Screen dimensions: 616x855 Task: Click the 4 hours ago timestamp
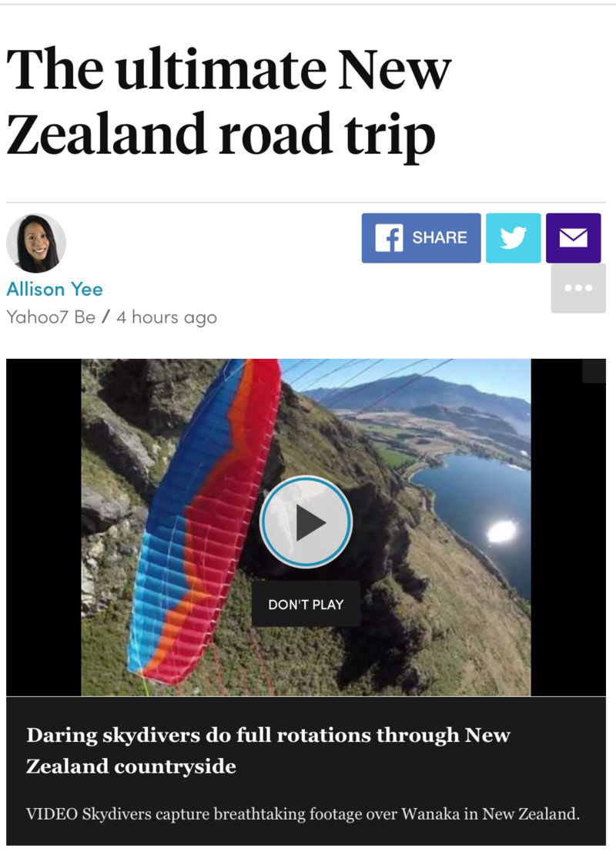167,317
